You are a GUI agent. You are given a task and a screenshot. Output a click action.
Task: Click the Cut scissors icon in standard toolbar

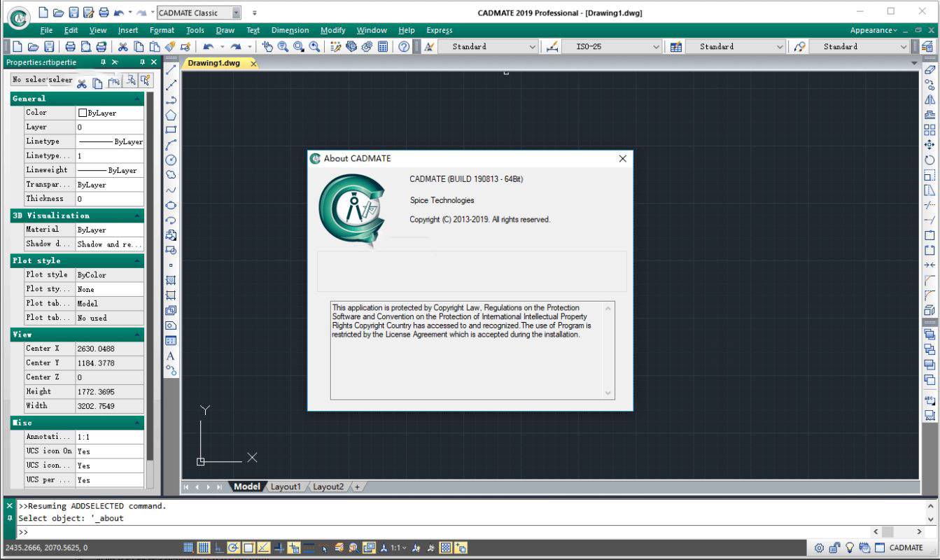click(x=123, y=47)
